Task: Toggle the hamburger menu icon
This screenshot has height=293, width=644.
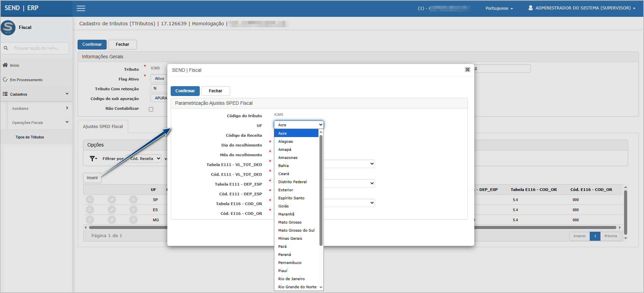Action: click(81, 8)
